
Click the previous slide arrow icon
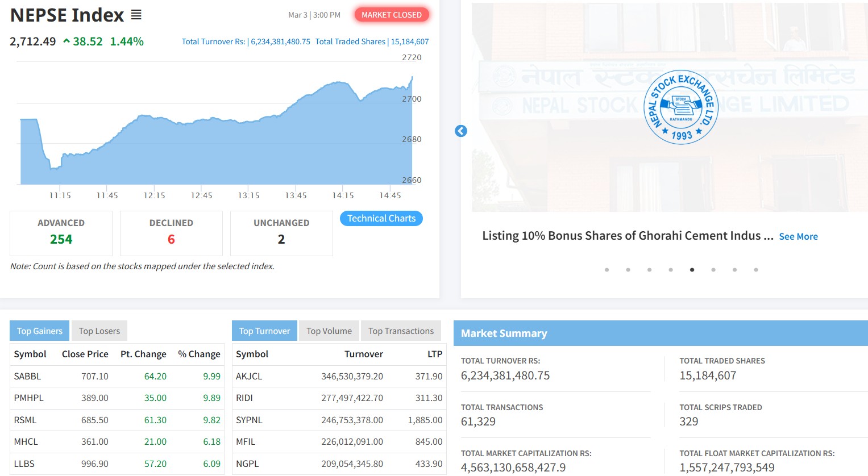[x=461, y=131]
